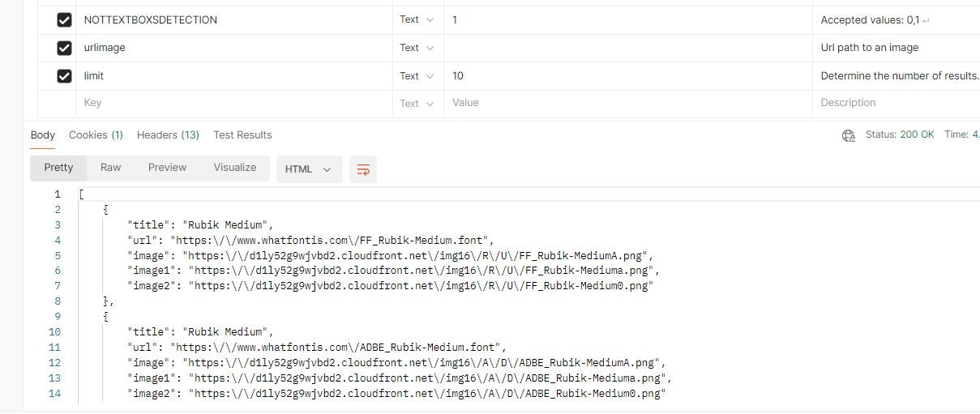This screenshot has width=980, height=414.
Task: Click the Status: 200 OK indicator
Action: [900, 134]
